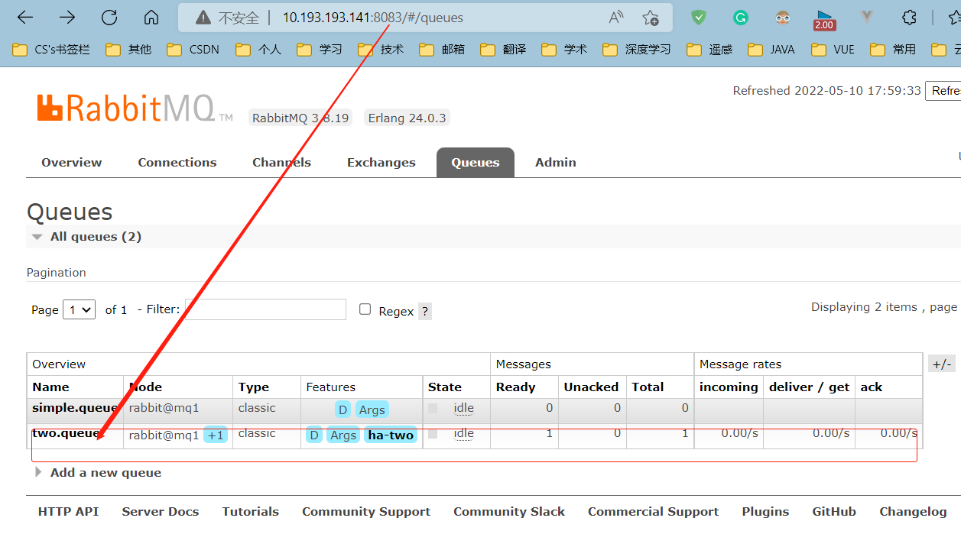Open the 个人 bookmark folder
This screenshot has width=961, height=560.
coord(258,50)
